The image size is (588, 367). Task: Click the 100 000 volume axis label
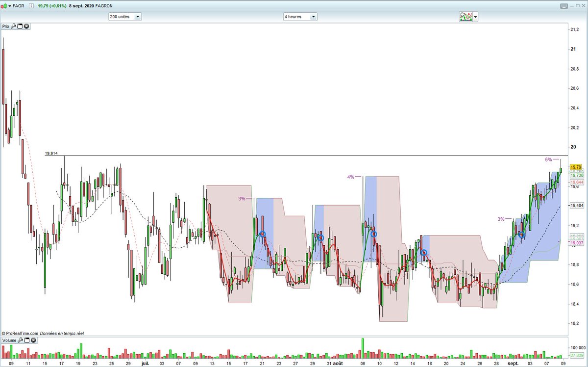click(x=578, y=347)
